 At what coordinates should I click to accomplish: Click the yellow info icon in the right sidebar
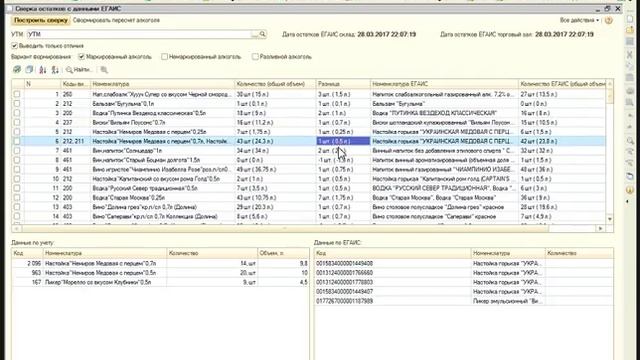[x=630, y=190]
